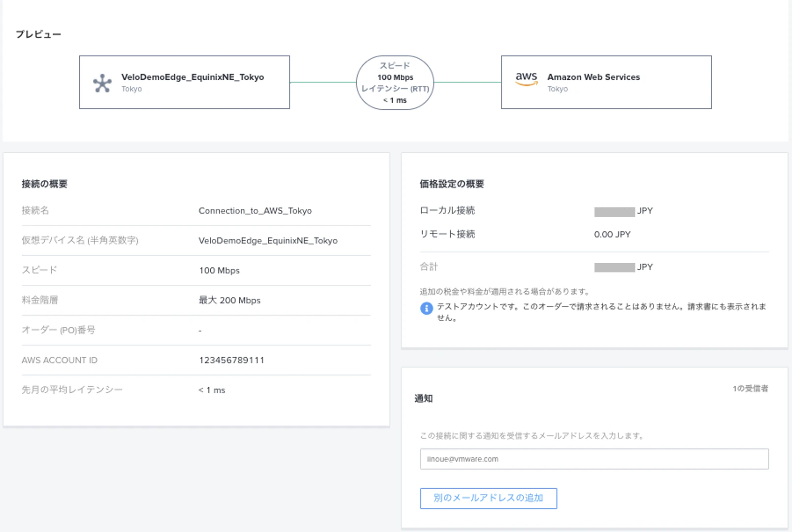Click the 別のメールアドレスの追加 button
The width and height of the screenshot is (792, 532).
(x=489, y=498)
